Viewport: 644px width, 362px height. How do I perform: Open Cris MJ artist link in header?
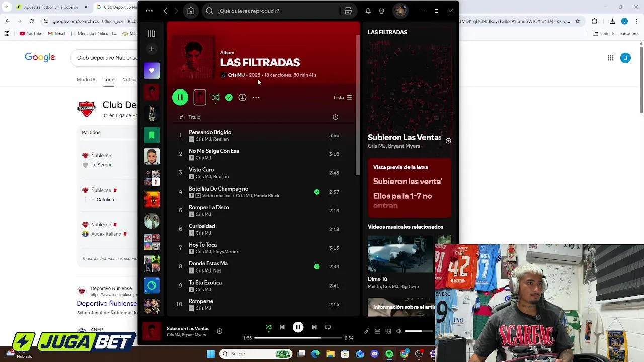(236, 75)
